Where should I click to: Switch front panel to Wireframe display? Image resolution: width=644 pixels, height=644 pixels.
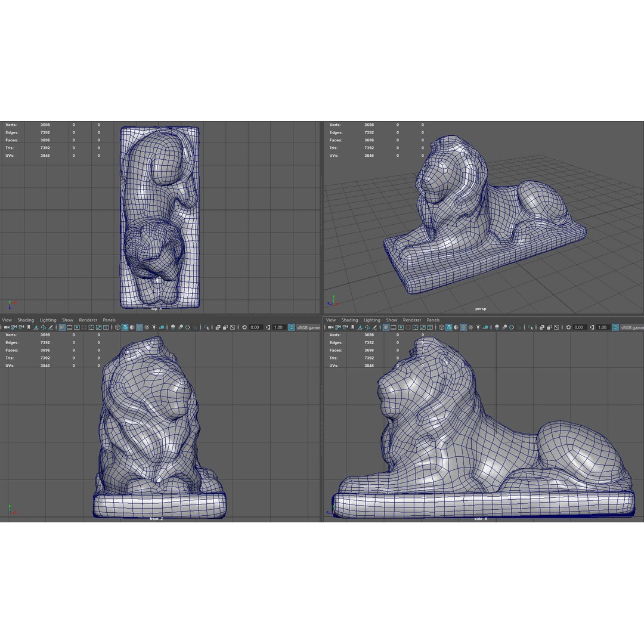(118, 327)
